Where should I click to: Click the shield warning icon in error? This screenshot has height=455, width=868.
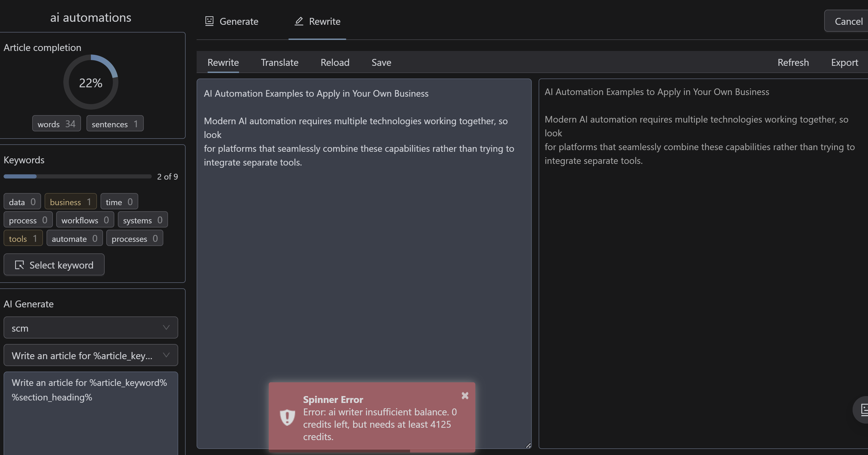pos(287,417)
